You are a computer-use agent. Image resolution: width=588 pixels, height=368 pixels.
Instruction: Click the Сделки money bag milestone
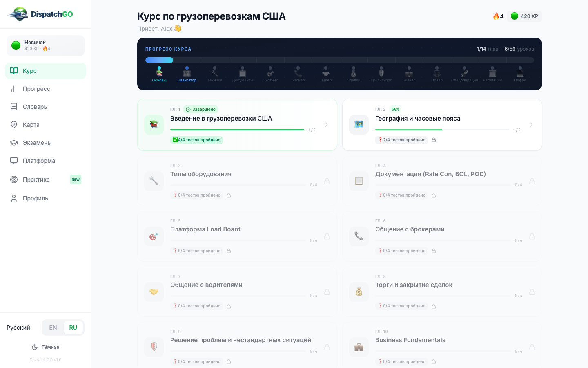click(354, 74)
